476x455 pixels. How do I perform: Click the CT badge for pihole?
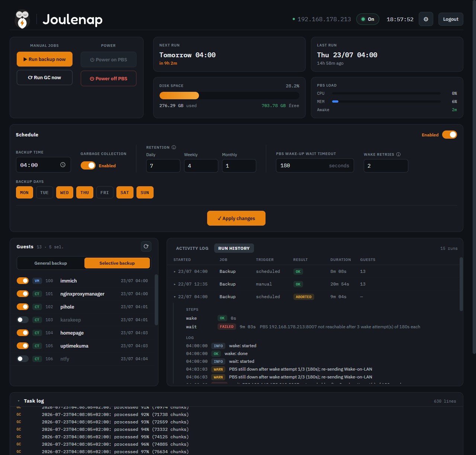tap(37, 307)
